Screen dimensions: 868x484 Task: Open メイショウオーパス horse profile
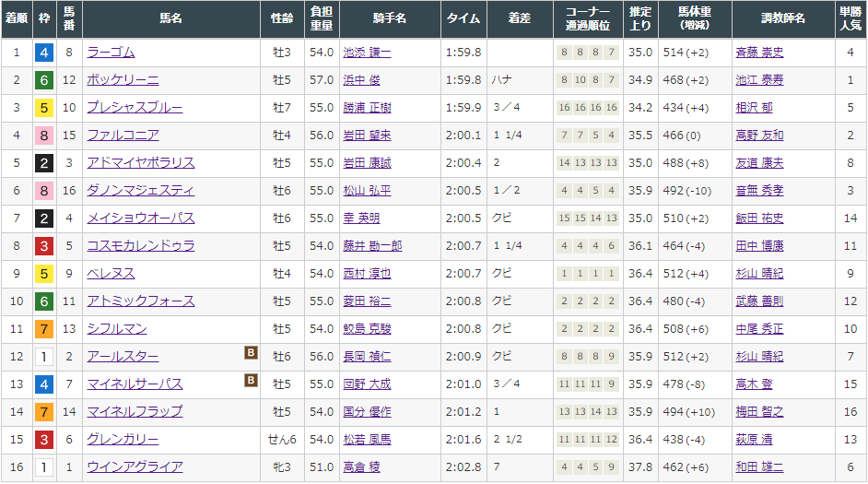[x=141, y=218]
